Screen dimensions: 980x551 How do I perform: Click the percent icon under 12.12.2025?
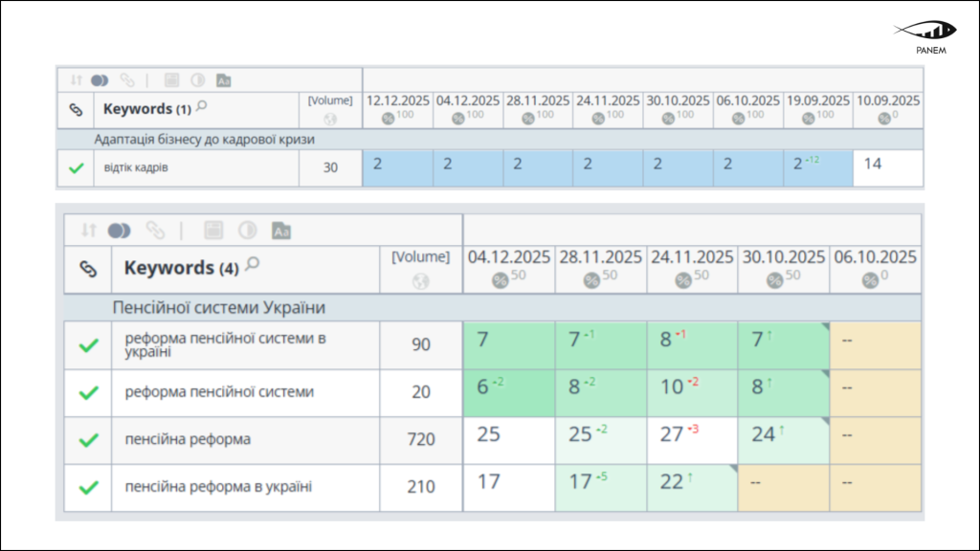388,119
